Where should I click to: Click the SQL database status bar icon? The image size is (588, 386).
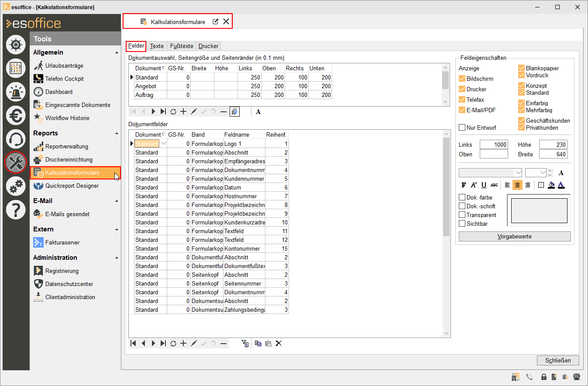[577, 376]
